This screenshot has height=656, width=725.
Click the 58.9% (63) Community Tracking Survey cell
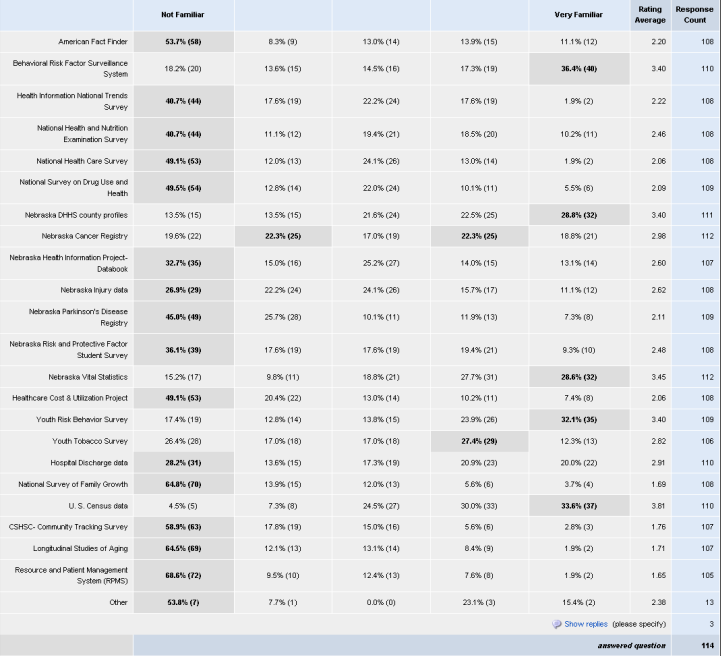pyautogui.click(x=184, y=527)
